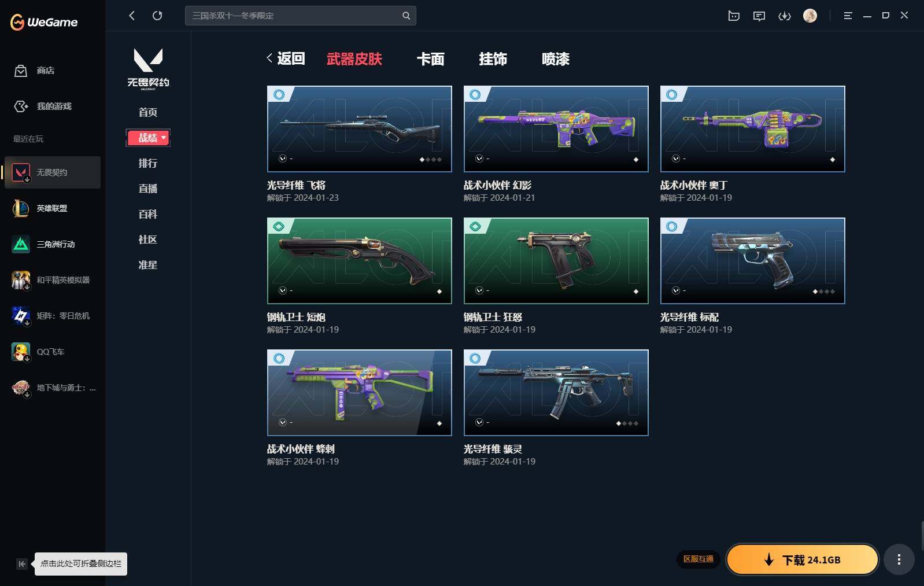Select 矩阵:零日危机 in recent games
The image size is (924, 586).
point(53,316)
